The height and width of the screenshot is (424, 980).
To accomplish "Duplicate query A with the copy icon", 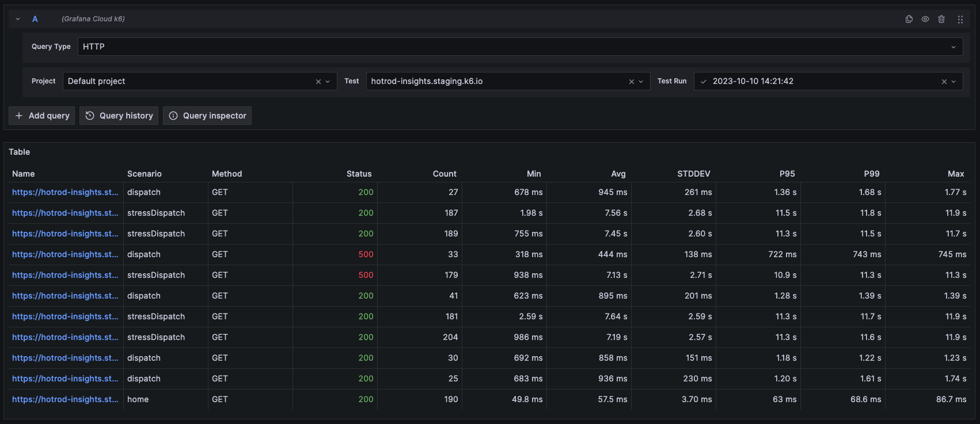I will (x=909, y=19).
